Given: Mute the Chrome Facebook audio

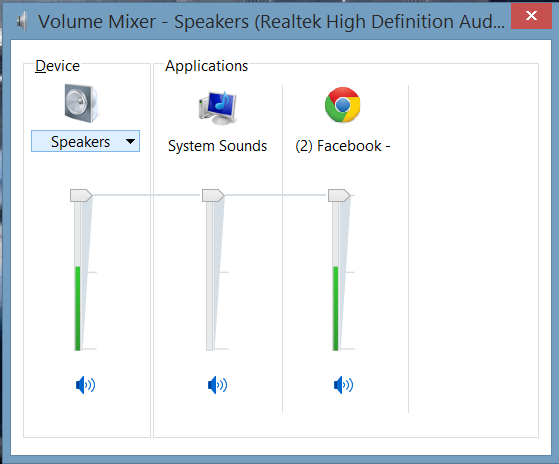Looking at the screenshot, I should [343, 385].
